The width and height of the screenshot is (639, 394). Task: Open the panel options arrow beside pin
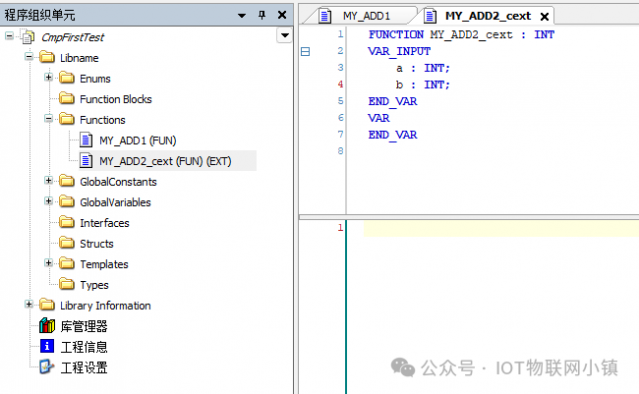(x=242, y=15)
